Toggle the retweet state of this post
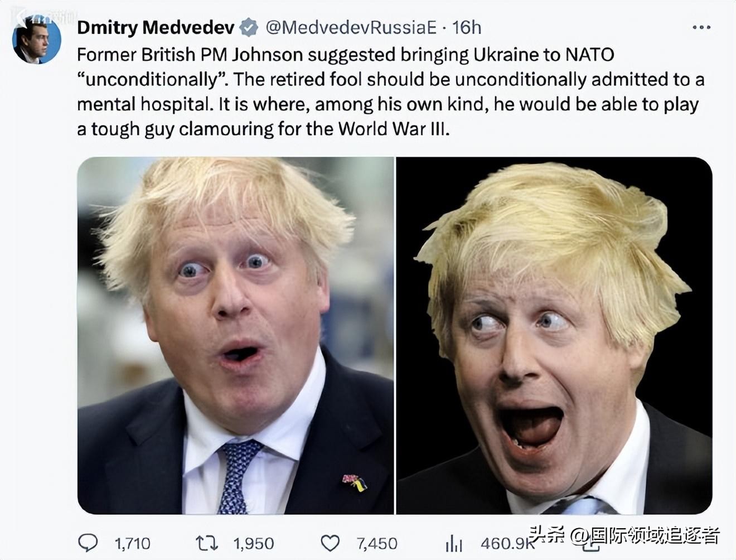 tap(207, 540)
